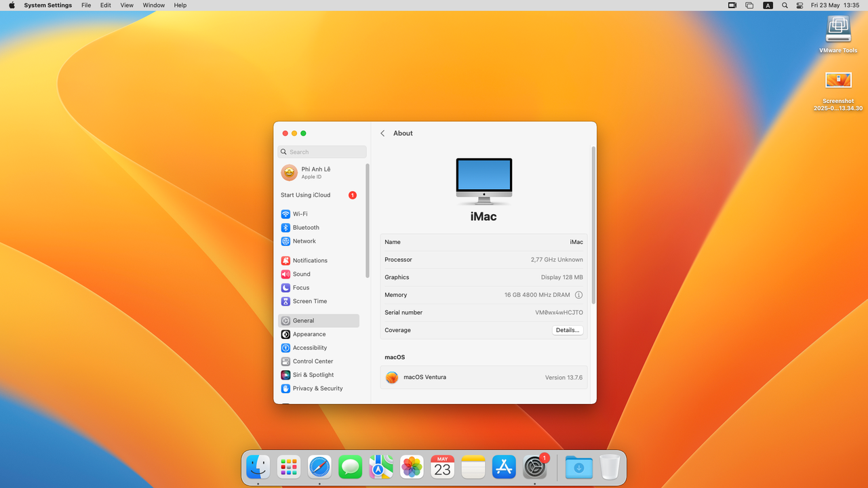Click the serial number value
Screen dimensions: 868x488
tap(559, 312)
